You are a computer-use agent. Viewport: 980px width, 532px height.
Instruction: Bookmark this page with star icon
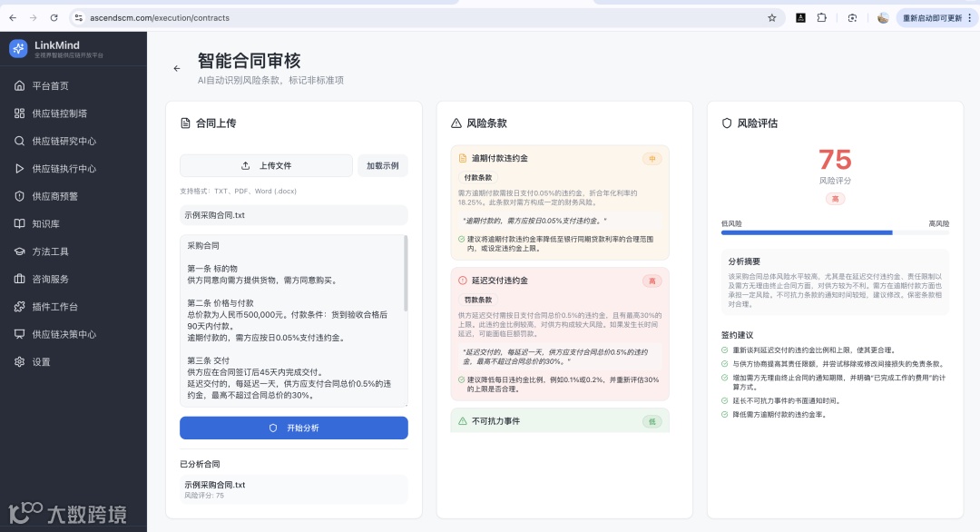click(x=772, y=17)
